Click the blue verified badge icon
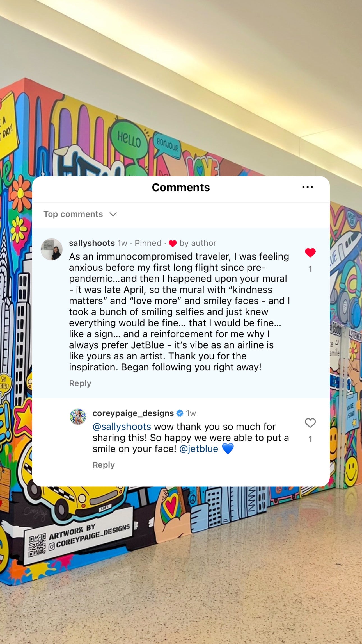 (x=180, y=413)
